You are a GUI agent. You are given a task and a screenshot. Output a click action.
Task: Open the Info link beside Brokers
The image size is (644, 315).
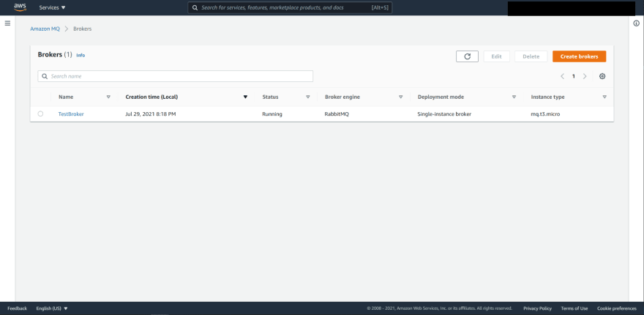click(80, 55)
